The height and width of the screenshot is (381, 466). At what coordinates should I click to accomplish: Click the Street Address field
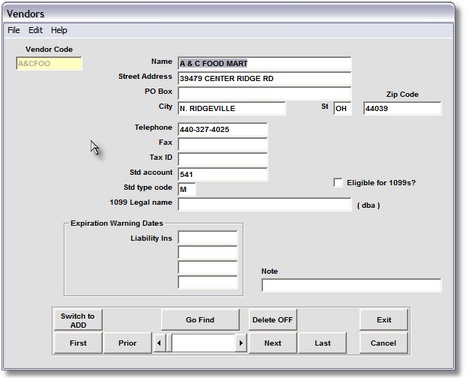(x=265, y=79)
